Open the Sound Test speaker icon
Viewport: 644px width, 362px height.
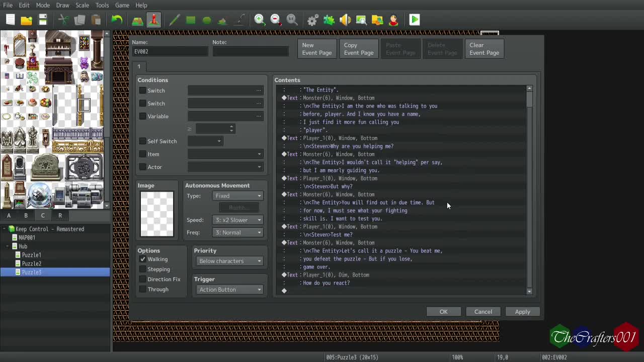pyautogui.click(x=345, y=20)
